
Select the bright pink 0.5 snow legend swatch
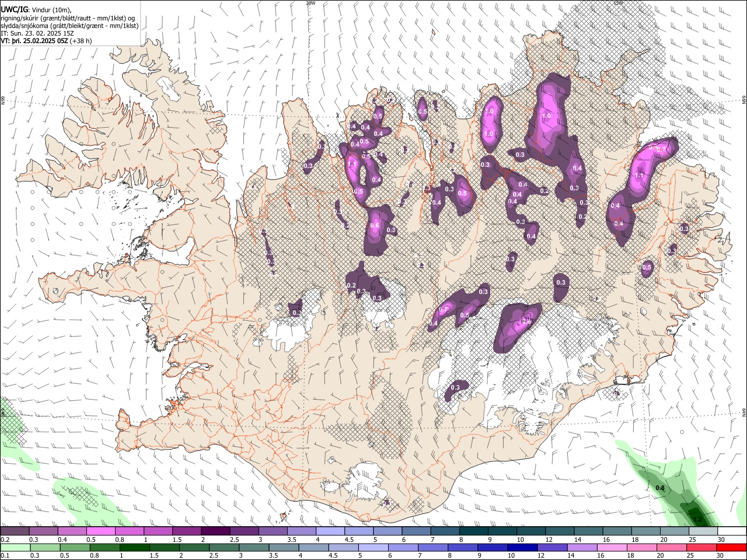pyautogui.click(x=100, y=531)
